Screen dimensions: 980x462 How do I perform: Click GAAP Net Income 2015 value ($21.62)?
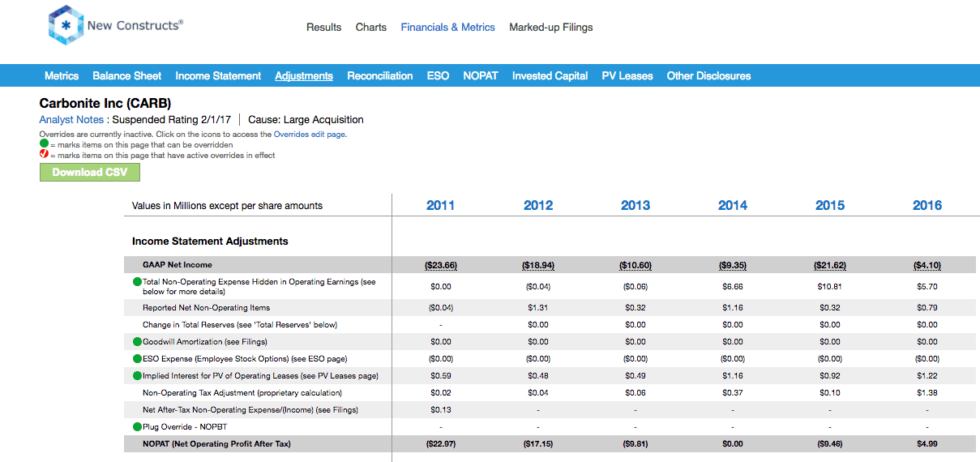pyautogui.click(x=830, y=265)
